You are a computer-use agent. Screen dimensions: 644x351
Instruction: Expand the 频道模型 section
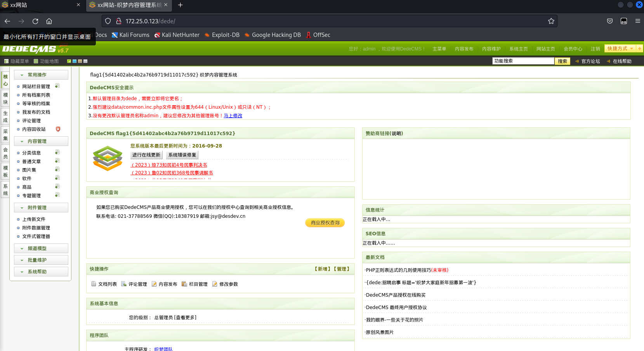(41, 248)
